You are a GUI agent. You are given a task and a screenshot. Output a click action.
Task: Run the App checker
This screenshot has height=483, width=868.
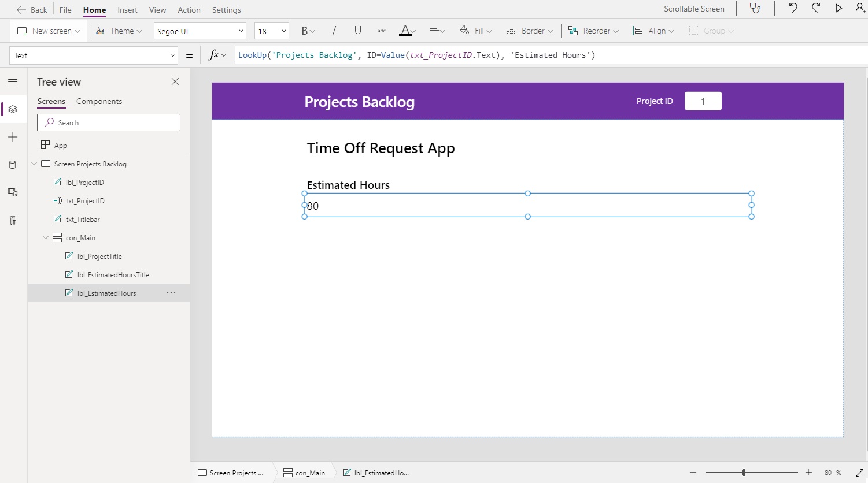756,8
